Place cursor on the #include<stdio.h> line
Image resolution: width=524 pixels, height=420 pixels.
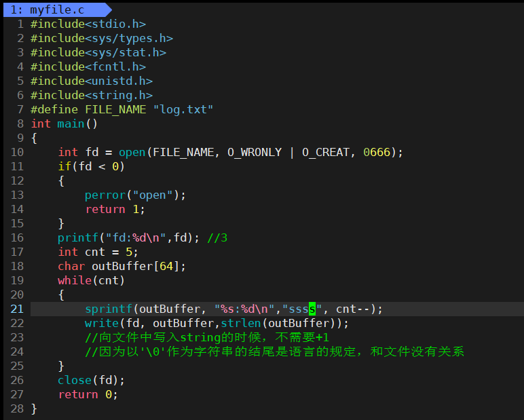click(x=88, y=24)
